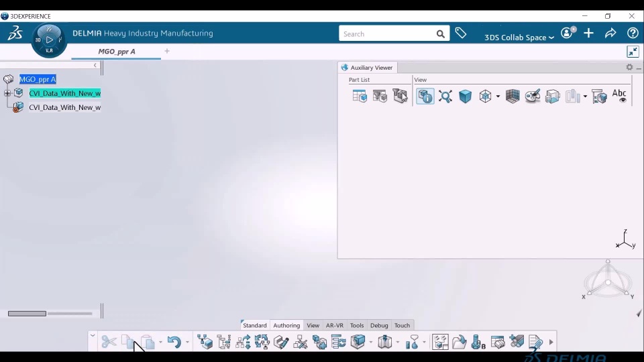Click the list with blue arrows icon
This screenshot has height=362, width=644.
click(338, 341)
